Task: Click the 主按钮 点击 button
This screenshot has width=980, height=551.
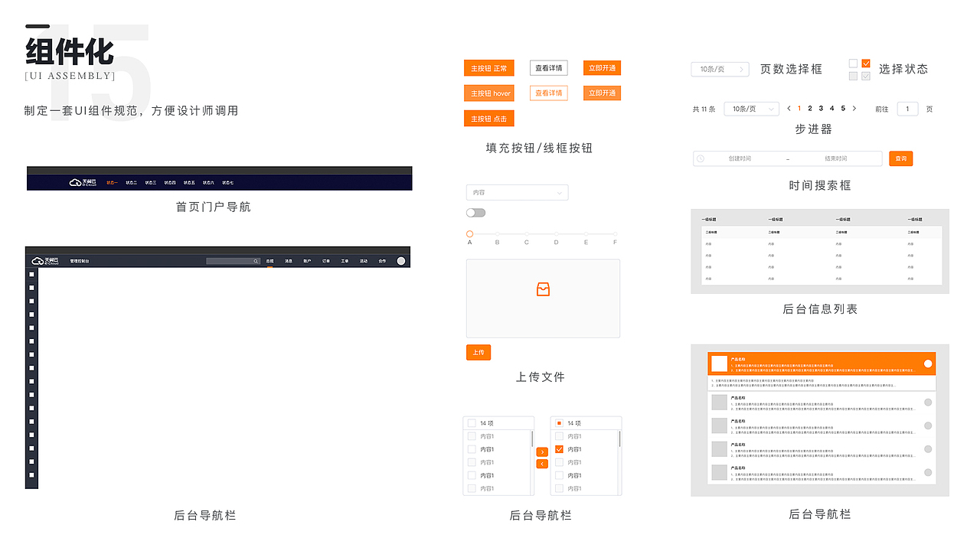Action: pyautogui.click(x=488, y=119)
